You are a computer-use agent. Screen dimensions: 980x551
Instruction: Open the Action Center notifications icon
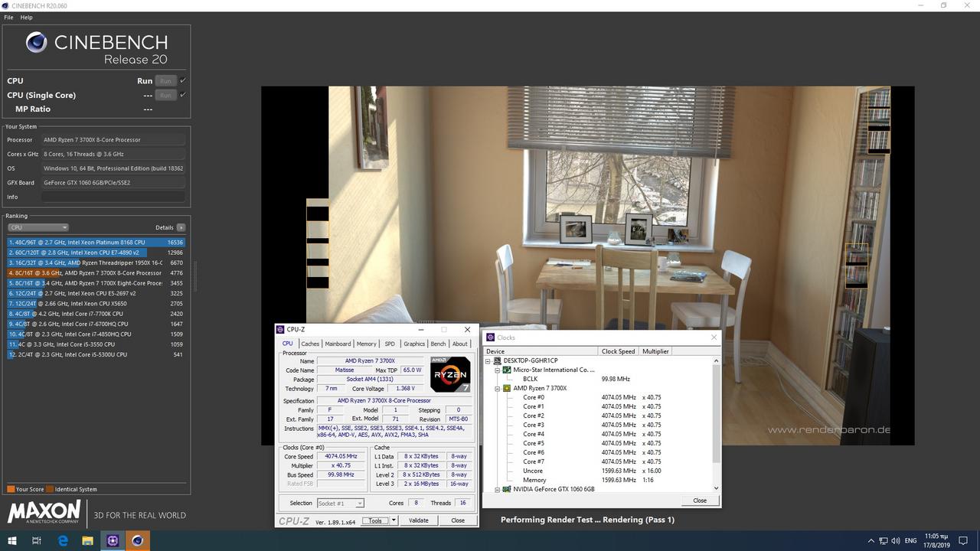pos(965,541)
